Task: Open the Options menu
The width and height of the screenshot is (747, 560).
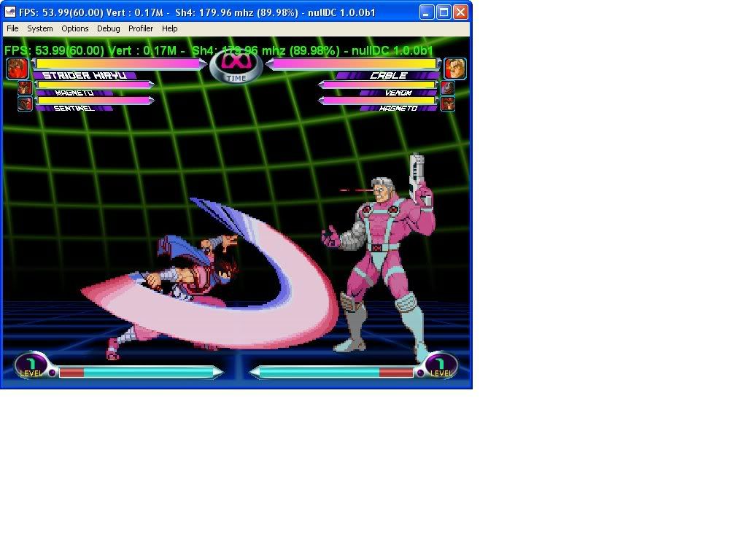Action: pos(75,28)
